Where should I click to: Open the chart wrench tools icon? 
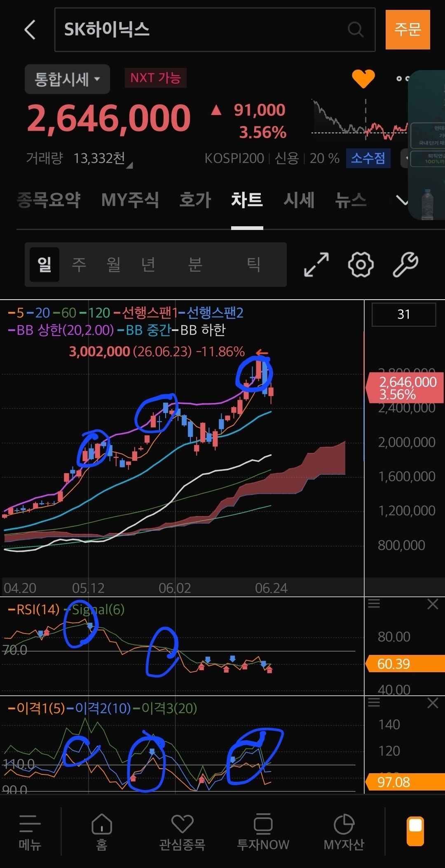click(405, 265)
